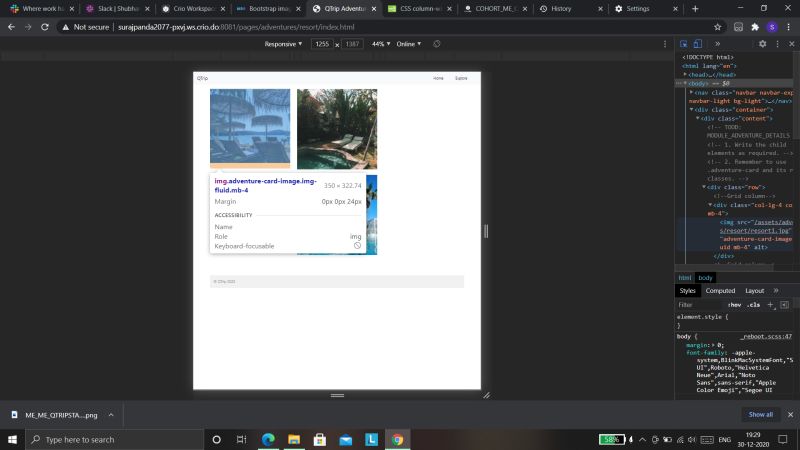The width and height of the screenshot is (800, 450).
Task: Open a new browser tab
Action: point(695,9)
